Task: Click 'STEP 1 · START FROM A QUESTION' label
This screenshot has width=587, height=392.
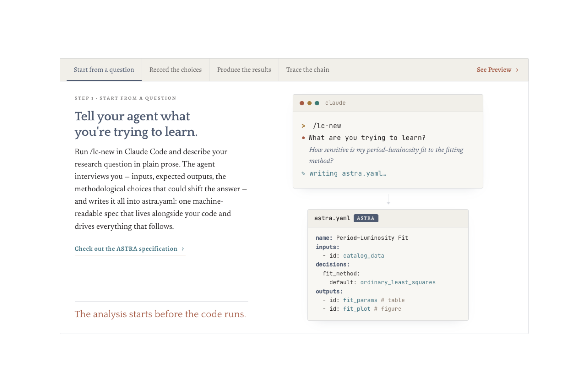Action: [125, 98]
